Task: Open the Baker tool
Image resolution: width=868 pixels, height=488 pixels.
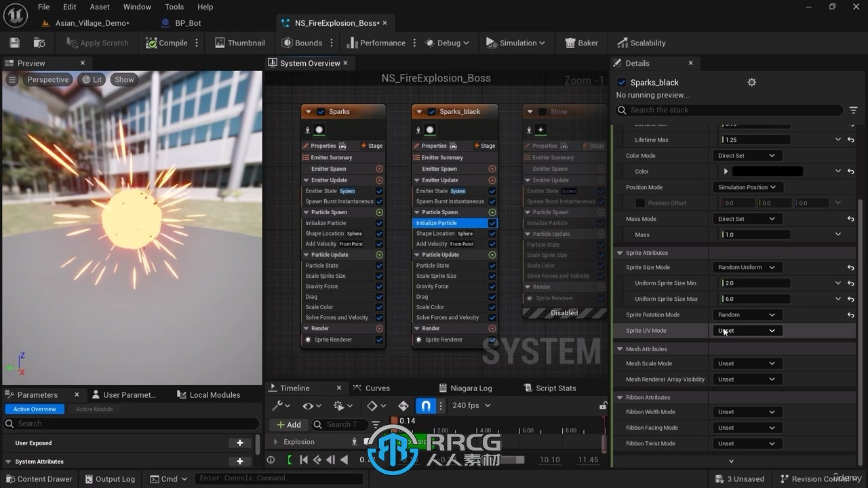Action: click(x=582, y=43)
